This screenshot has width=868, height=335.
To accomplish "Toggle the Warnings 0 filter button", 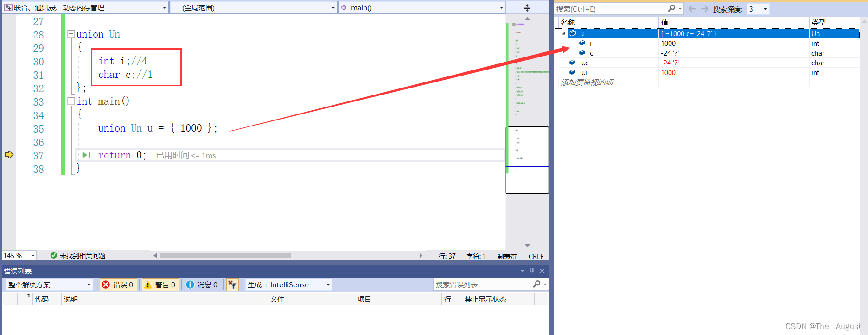I will point(160,284).
